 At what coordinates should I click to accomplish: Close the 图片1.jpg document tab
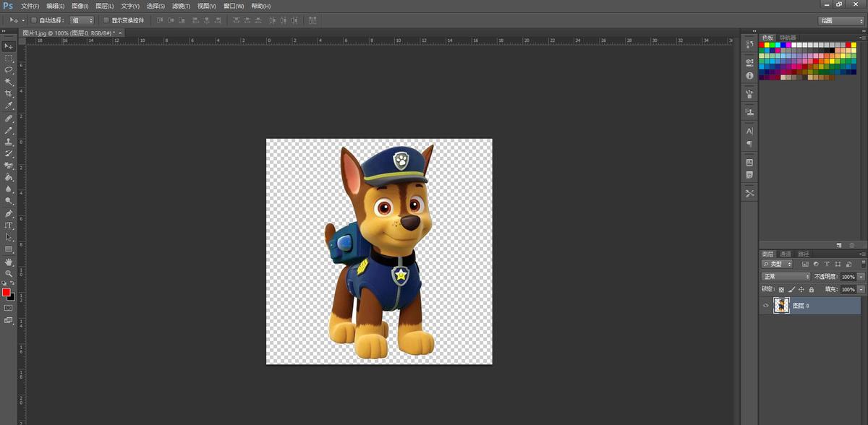coord(120,33)
